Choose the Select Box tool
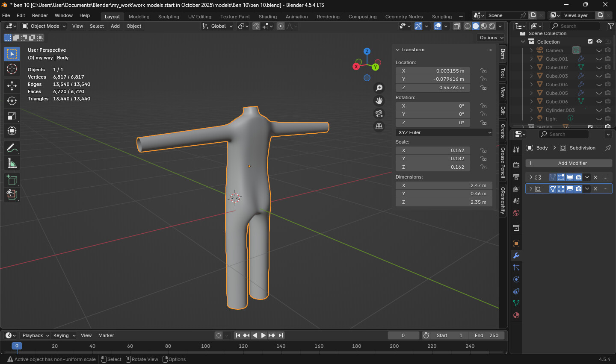Image resolution: width=616 pixels, height=364 pixels. (12, 54)
